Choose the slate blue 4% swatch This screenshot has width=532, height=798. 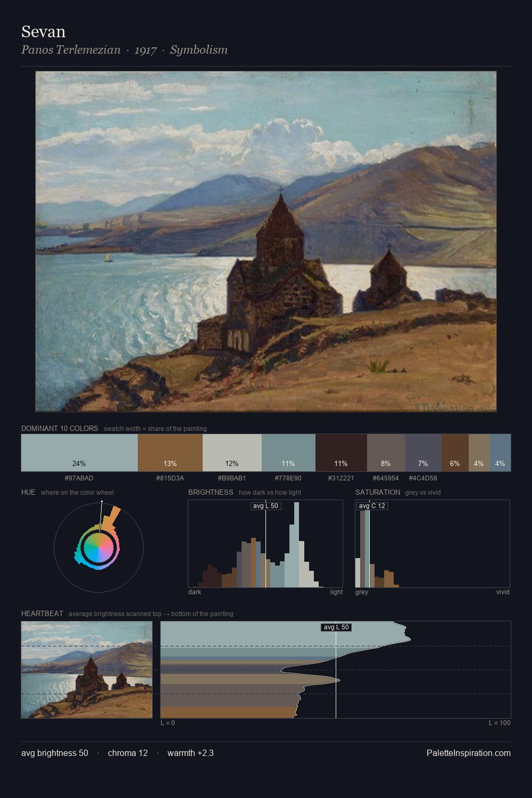pyautogui.click(x=500, y=453)
